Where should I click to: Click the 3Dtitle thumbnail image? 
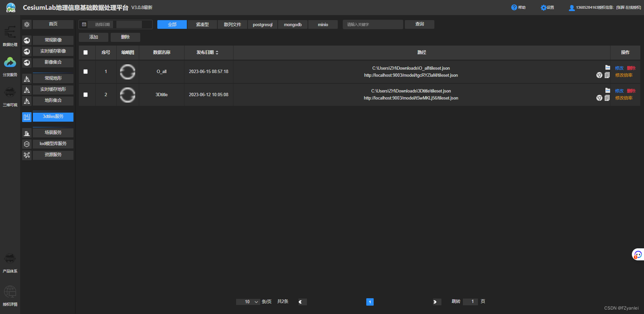coord(127,95)
